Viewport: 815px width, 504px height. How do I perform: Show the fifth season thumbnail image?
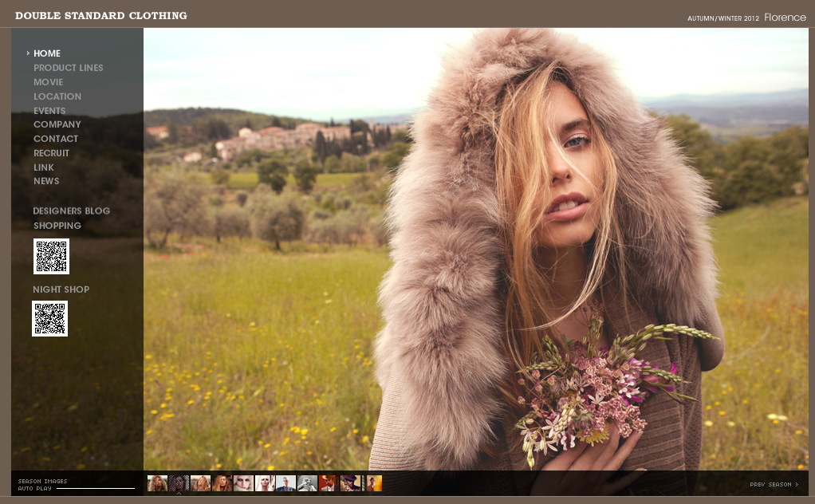[x=243, y=483]
